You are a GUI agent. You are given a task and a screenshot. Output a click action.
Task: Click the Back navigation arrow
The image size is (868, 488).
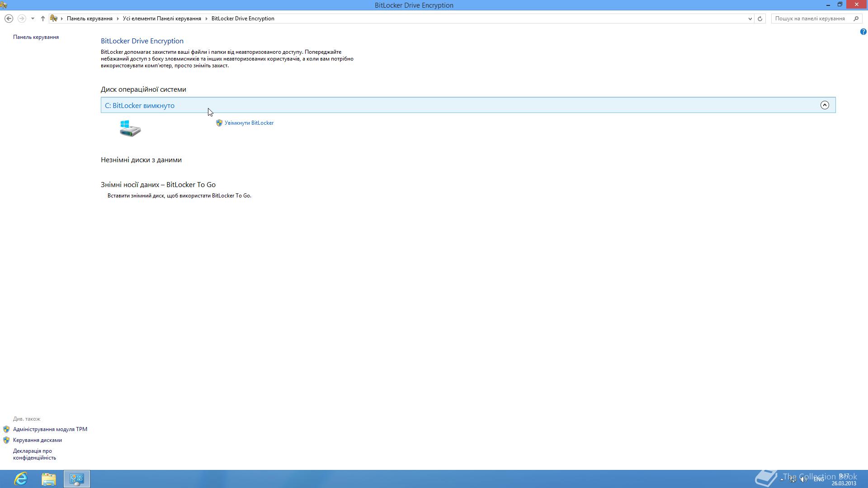click(9, 19)
